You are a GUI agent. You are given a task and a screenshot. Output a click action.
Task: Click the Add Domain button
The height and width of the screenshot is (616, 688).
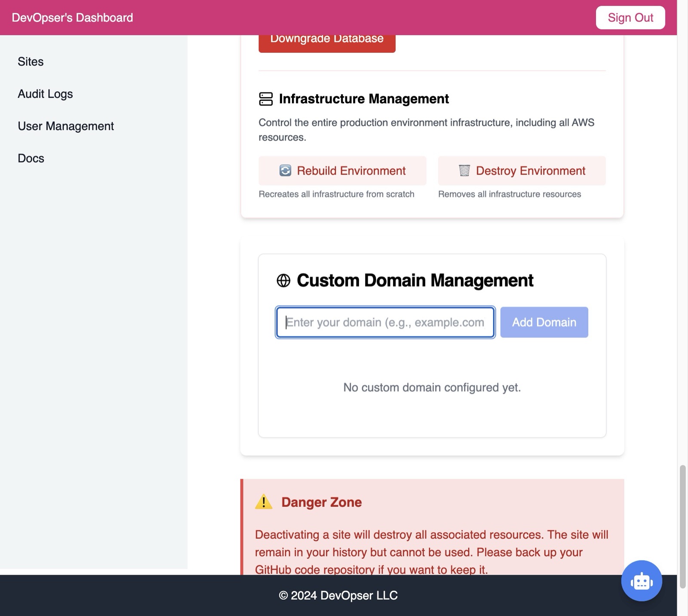click(x=544, y=322)
